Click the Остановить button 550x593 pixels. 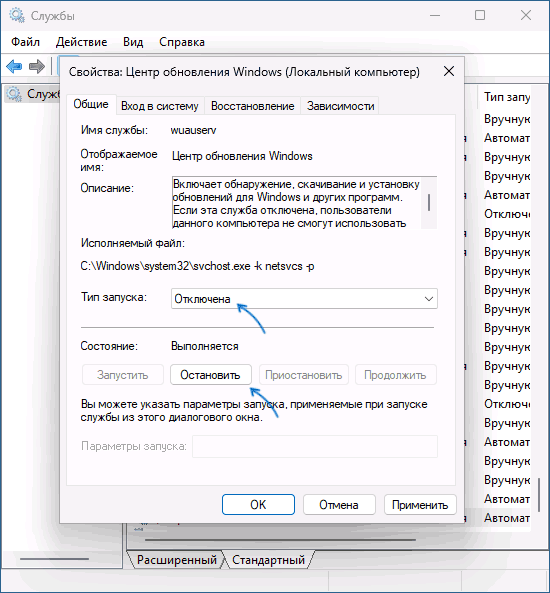(210, 375)
